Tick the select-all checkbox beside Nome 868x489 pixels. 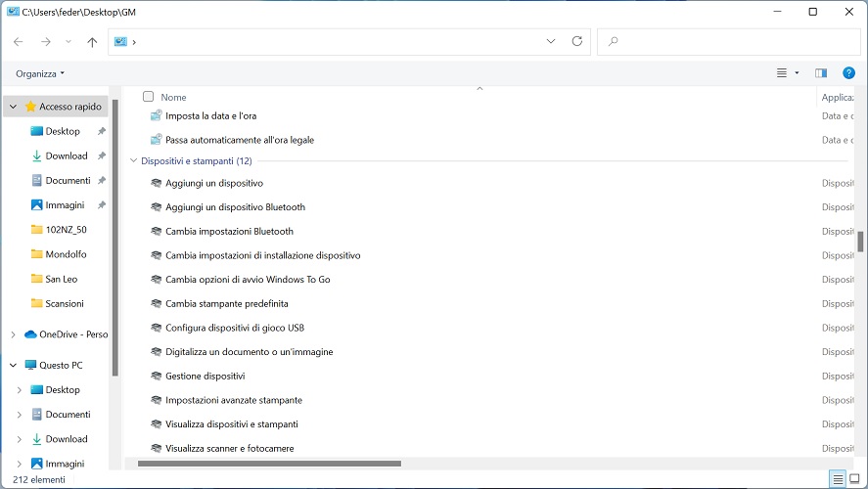[149, 97]
